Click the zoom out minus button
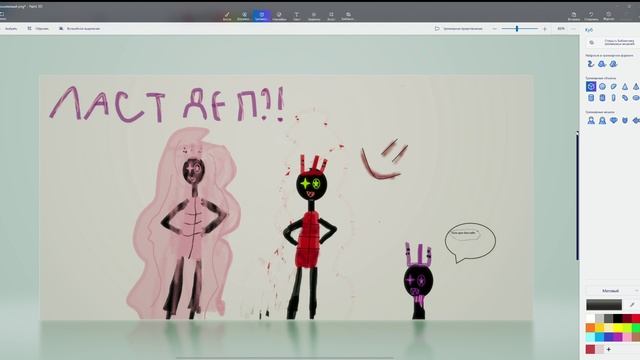This screenshot has height=360, width=640. [495, 29]
